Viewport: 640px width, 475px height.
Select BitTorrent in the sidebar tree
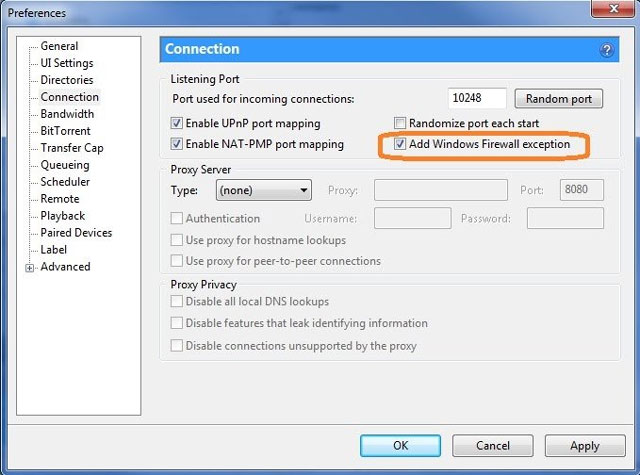click(65, 131)
